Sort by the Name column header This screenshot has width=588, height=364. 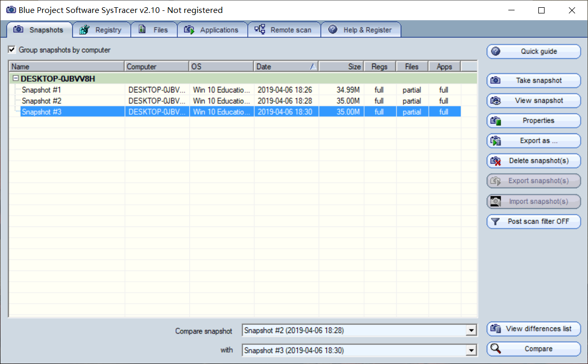[x=66, y=66]
